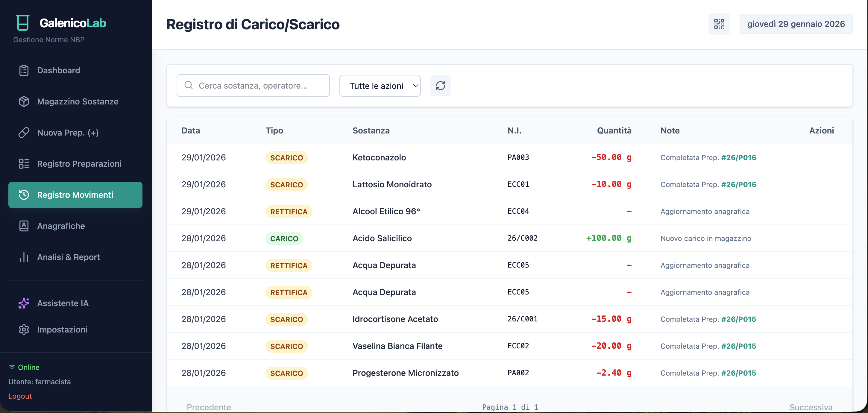868x413 pixels.
Task: Click the refresh icon beside the filter
Action: click(440, 86)
